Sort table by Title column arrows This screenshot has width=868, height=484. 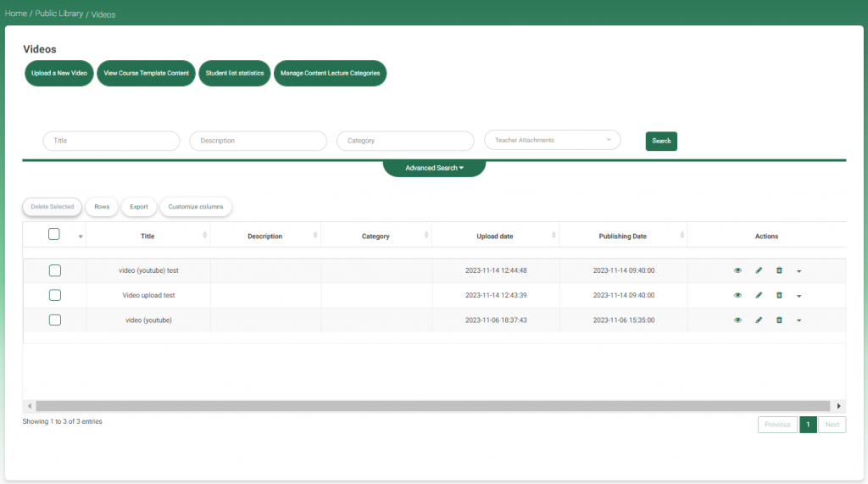[x=204, y=236]
